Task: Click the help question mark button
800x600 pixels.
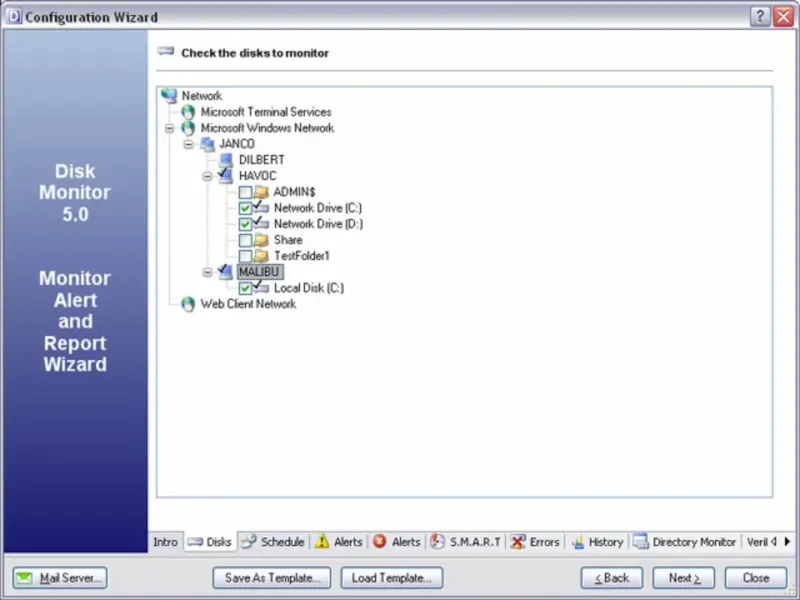Action: point(760,16)
